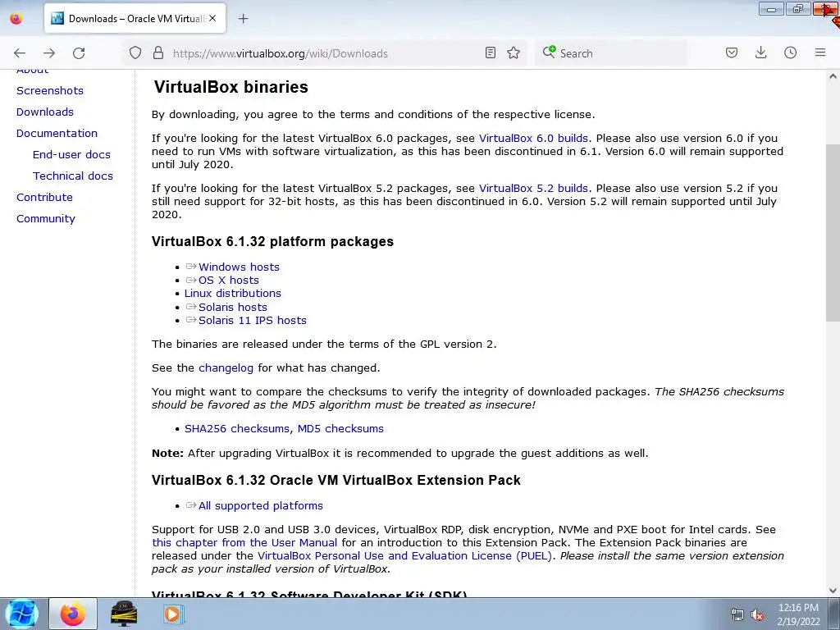Image resolution: width=840 pixels, height=630 pixels.
Task: Click the Search box in the toolbar
Action: tap(610, 53)
